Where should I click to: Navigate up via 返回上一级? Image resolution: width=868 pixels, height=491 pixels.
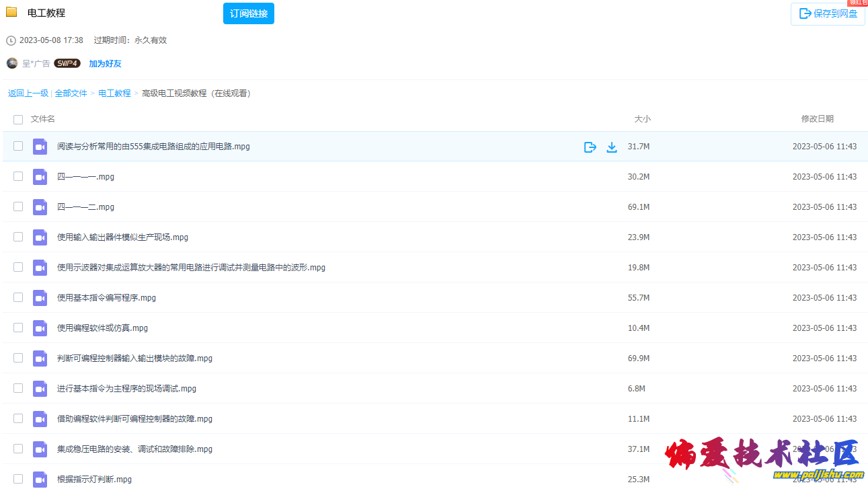coord(28,93)
